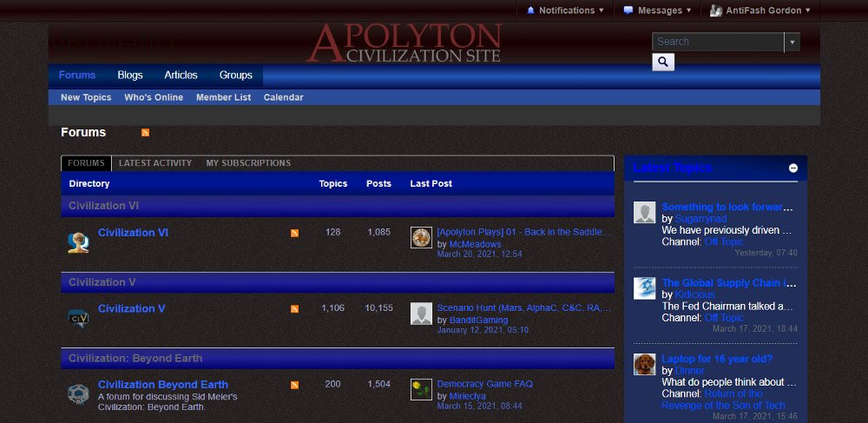Open the Civilization VI forum link
The width and height of the screenshot is (868, 423).
(133, 233)
